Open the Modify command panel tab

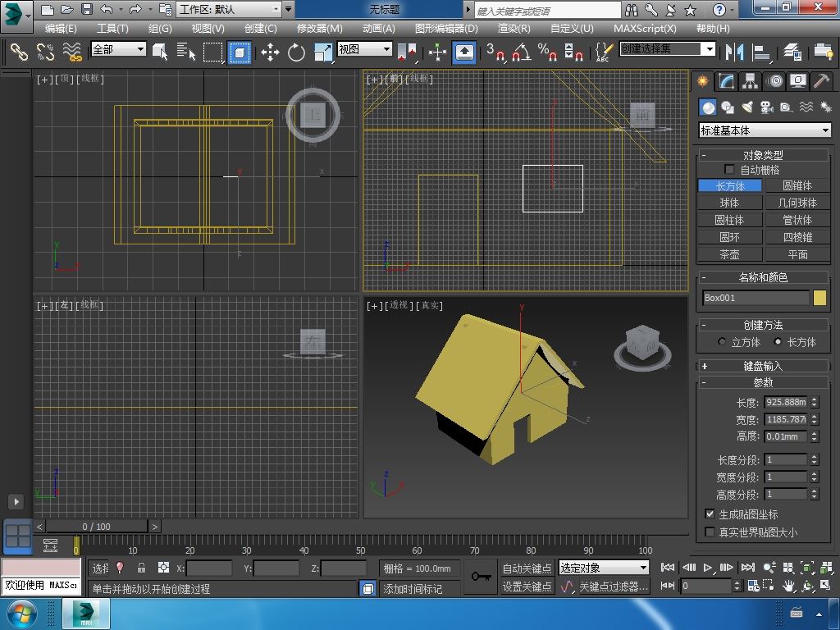[x=726, y=81]
